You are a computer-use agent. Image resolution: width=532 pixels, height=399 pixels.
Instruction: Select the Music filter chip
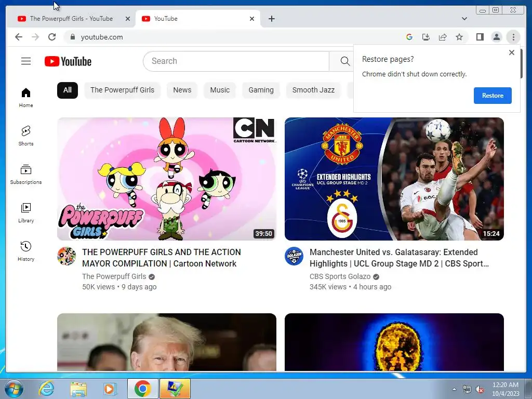220,90
